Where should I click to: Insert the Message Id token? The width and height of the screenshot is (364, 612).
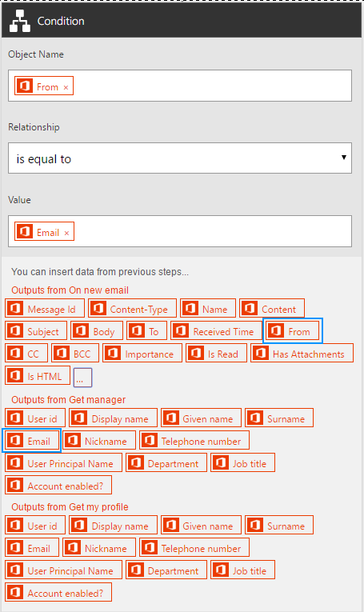point(45,309)
